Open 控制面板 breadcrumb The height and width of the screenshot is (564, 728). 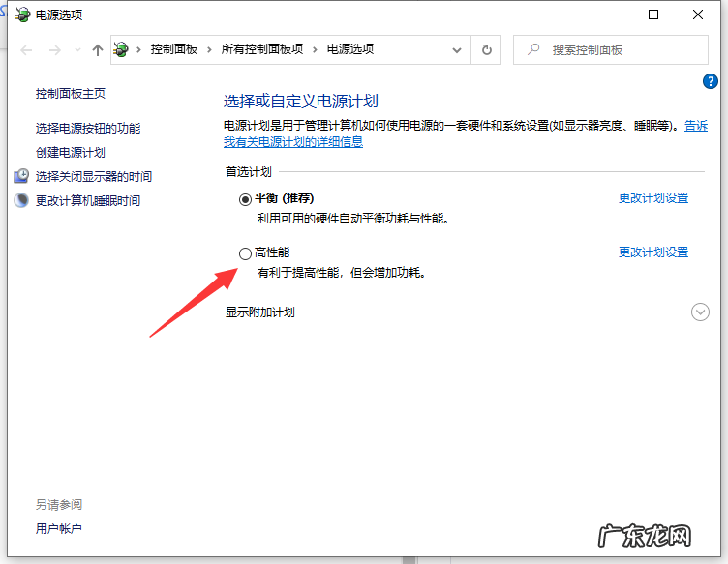pos(174,49)
